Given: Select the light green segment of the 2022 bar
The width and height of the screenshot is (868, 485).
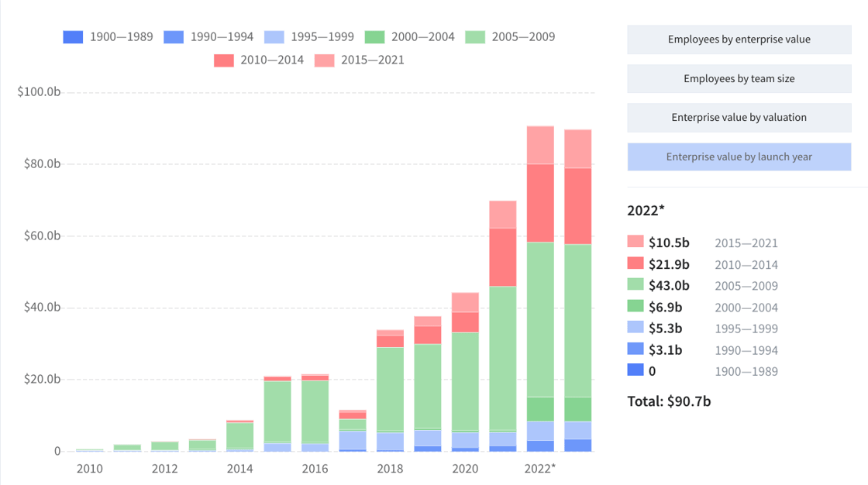Looking at the screenshot, I should 540,319.
